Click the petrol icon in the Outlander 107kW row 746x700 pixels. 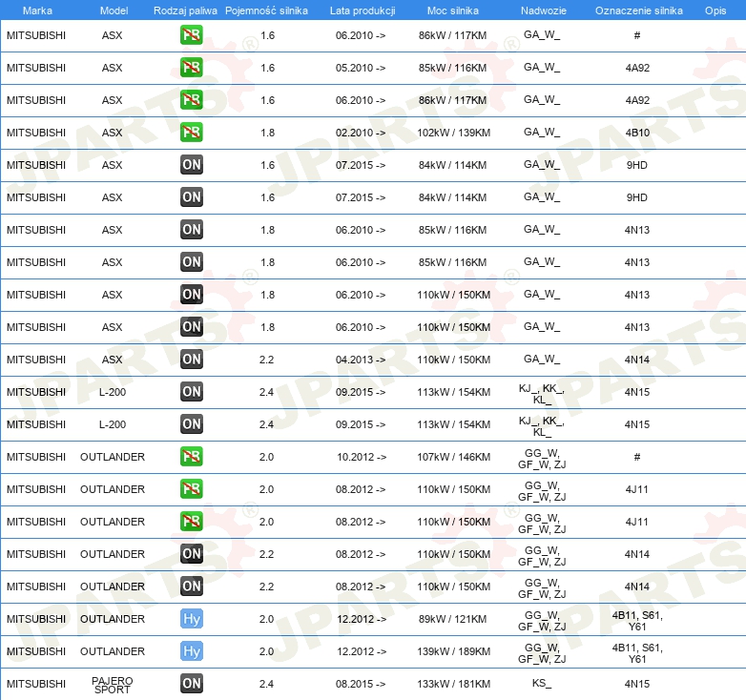coord(192,457)
